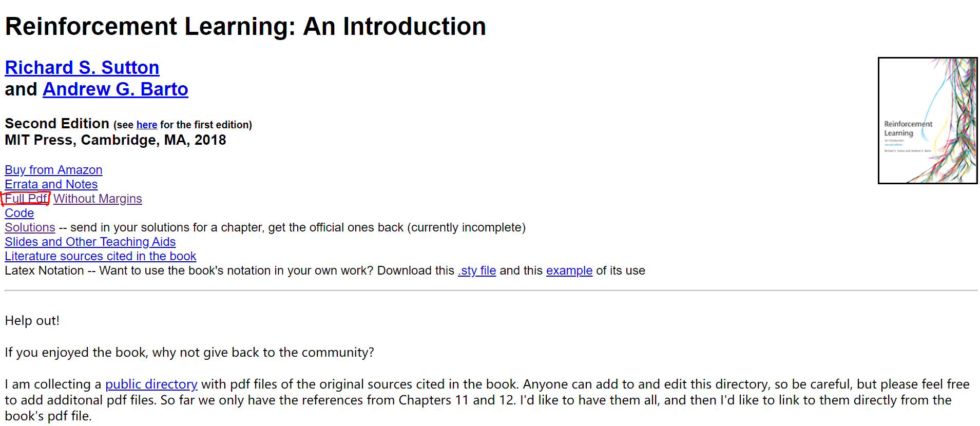Open the Code link
This screenshot has height=426, width=980.
[x=19, y=212]
